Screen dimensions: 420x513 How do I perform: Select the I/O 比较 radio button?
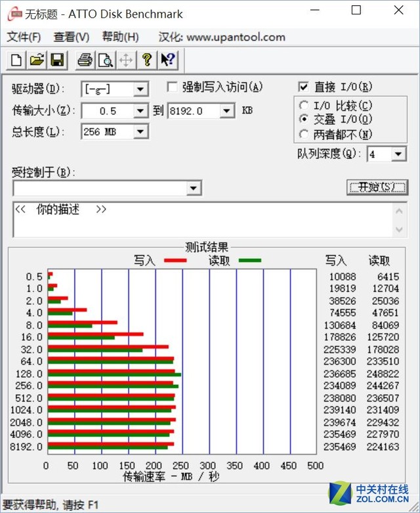(x=303, y=105)
